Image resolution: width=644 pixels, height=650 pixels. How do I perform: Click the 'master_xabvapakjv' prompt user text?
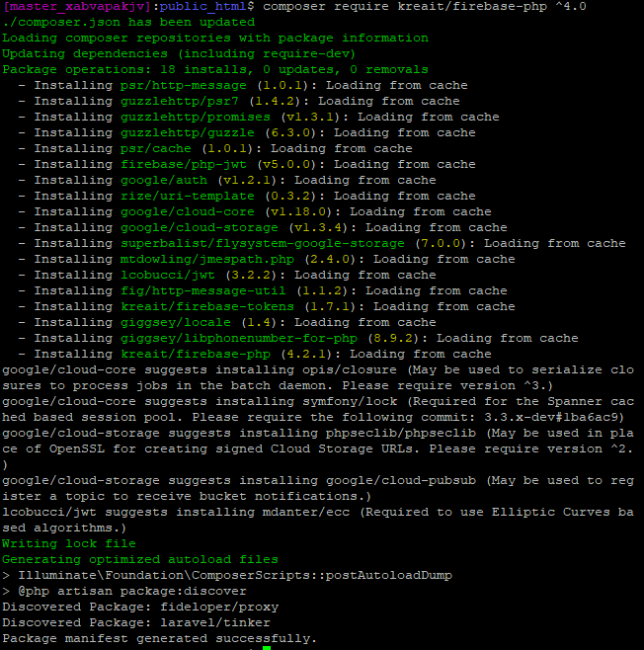tap(77, 7)
